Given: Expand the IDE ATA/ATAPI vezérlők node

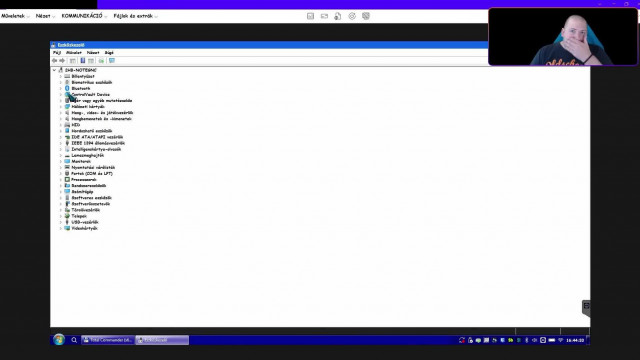Looking at the screenshot, I should (x=61, y=137).
